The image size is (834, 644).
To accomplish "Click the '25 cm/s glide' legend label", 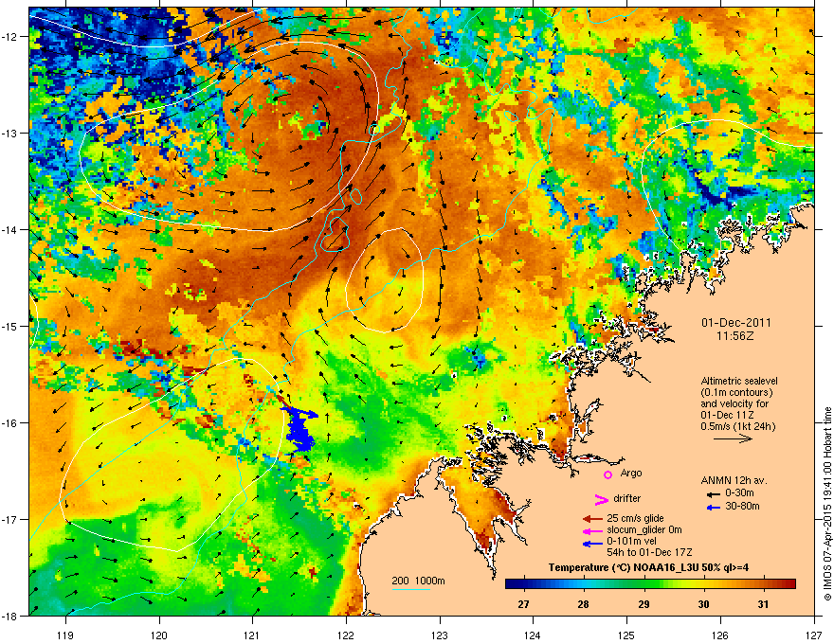I will (635, 518).
